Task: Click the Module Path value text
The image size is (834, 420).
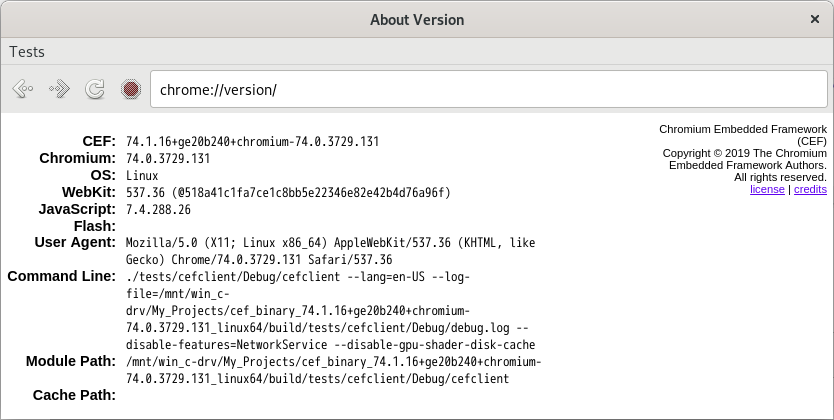Action: coord(333,370)
